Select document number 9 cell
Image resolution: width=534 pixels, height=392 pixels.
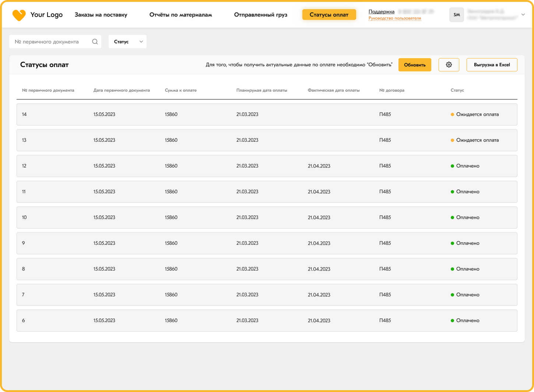click(x=24, y=243)
